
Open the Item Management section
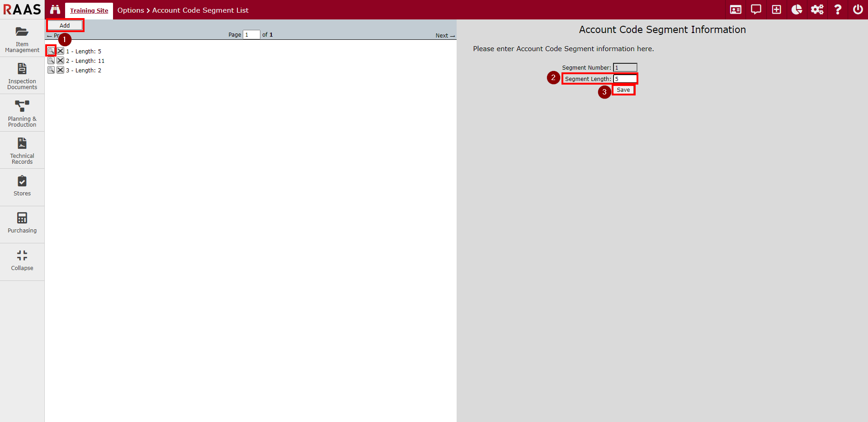click(x=22, y=38)
